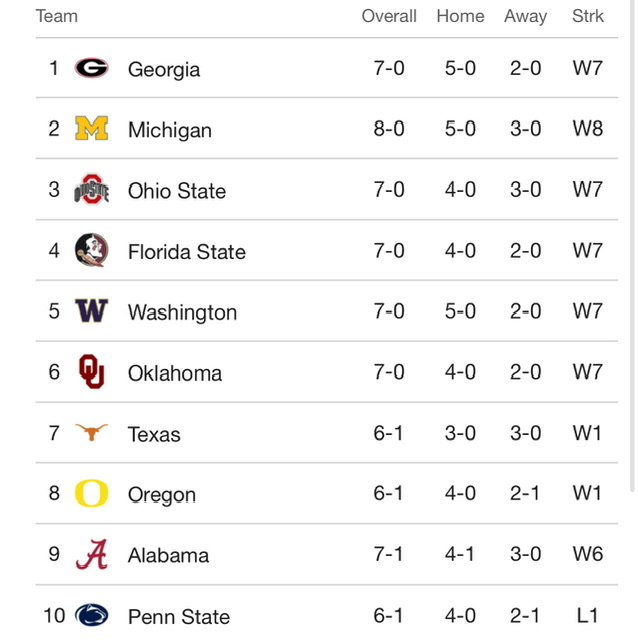Click the Georgia Bulldogs G logo

click(91, 68)
